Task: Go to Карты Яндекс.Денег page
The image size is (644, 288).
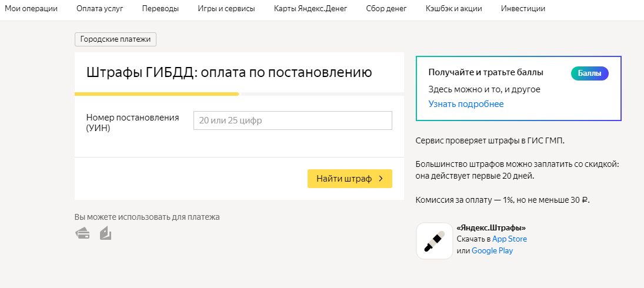Action: coord(311,9)
